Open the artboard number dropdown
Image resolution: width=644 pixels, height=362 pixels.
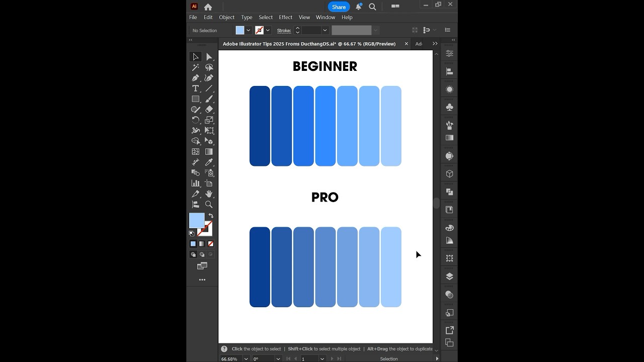pos(322,359)
